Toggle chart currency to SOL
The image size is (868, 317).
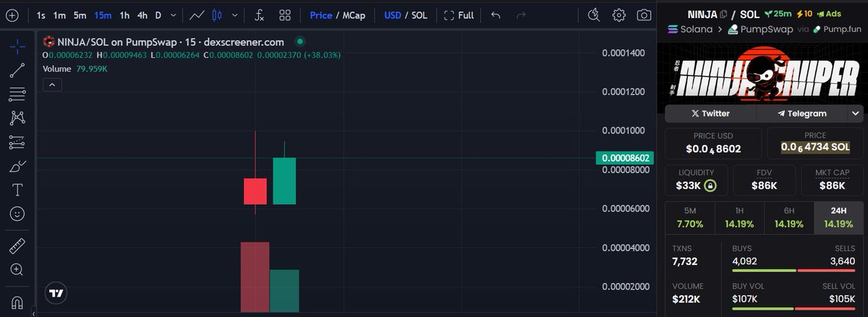(x=420, y=14)
